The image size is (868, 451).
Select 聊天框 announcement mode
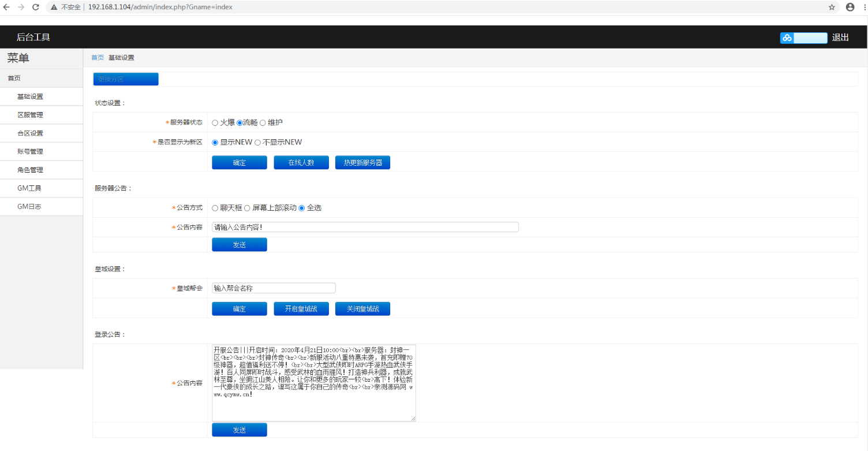(215, 208)
